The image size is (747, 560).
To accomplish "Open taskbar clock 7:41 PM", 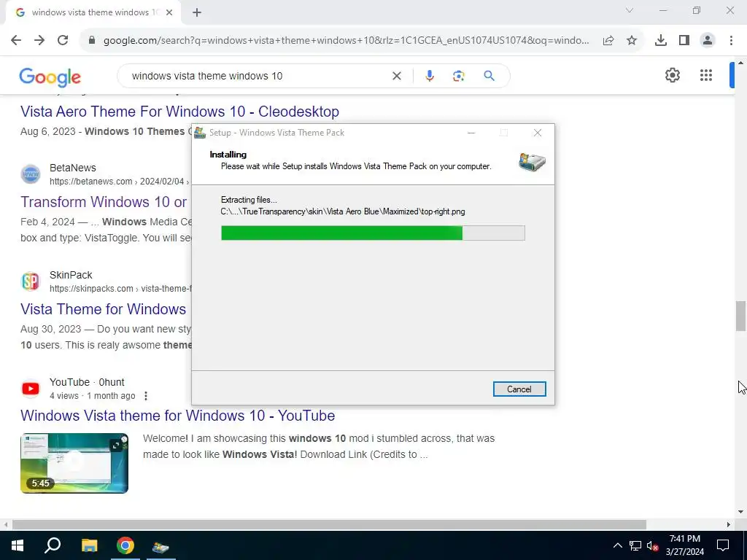I will tap(684, 545).
